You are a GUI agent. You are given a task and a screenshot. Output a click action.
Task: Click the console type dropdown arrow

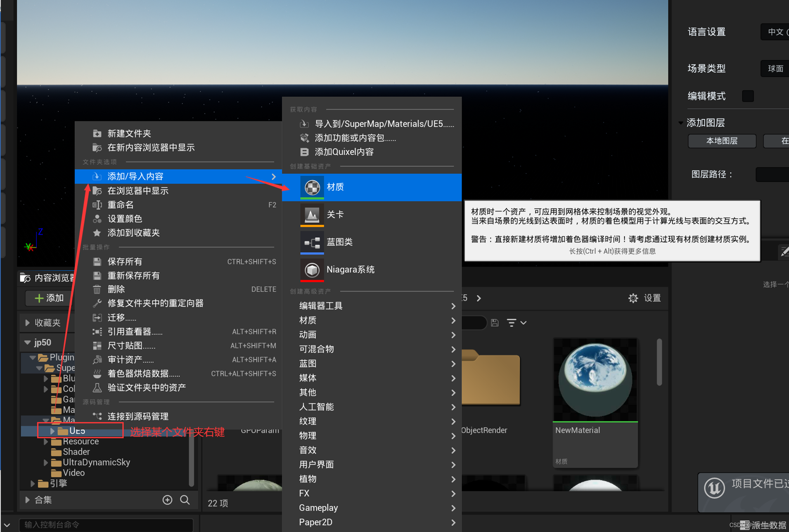click(x=7, y=525)
